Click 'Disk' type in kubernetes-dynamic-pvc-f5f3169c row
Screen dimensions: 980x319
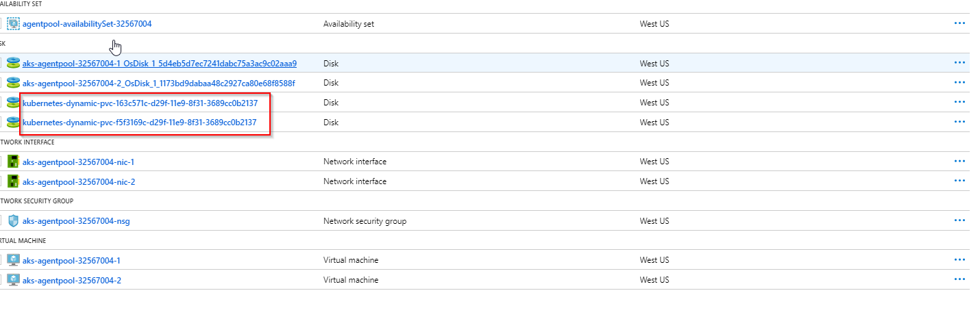tap(331, 123)
